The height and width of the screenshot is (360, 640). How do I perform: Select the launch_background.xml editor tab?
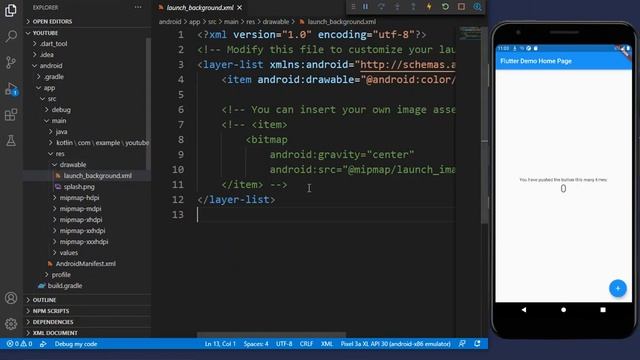click(x=200, y=7)
